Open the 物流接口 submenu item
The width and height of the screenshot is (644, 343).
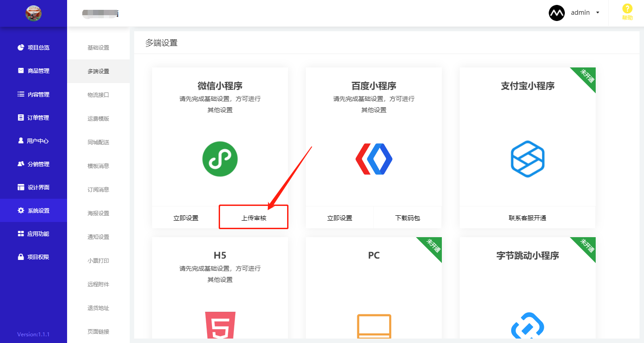(98, 95)
